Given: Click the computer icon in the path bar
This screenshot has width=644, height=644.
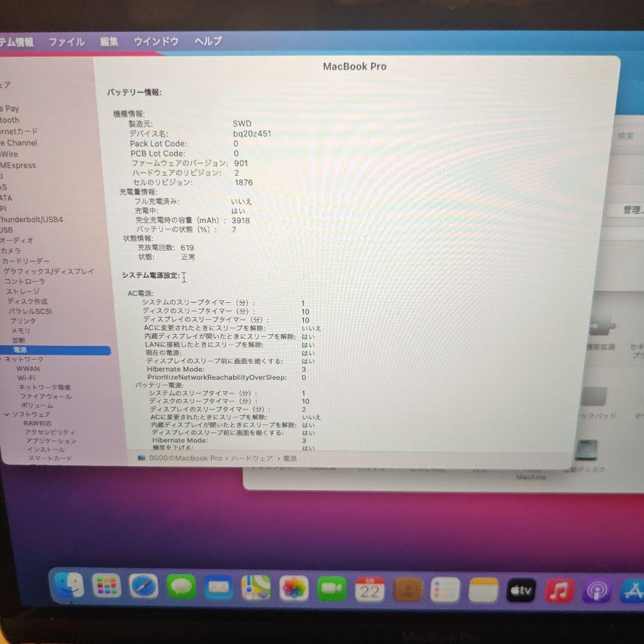Looking at the screenshot, I should coord(141,458).
